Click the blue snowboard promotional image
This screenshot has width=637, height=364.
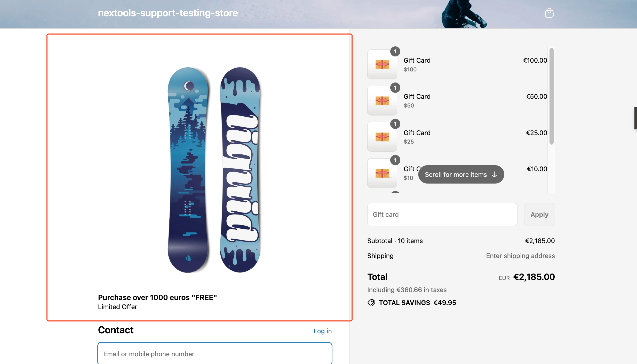214,170
